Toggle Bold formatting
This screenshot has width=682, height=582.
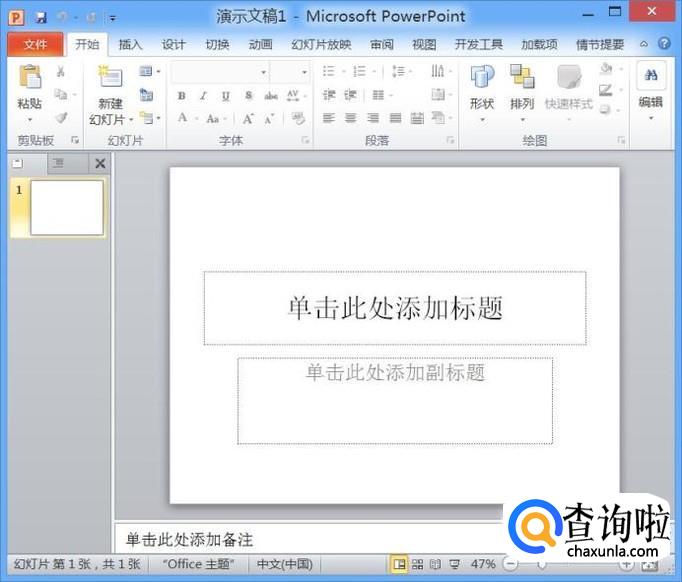tap(182, 96)
